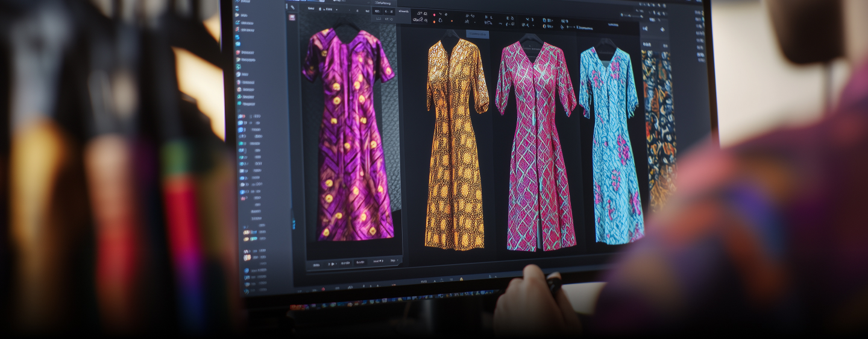Select the orange dotted dress preview
The image size is (868, 339).
[456, 144]
